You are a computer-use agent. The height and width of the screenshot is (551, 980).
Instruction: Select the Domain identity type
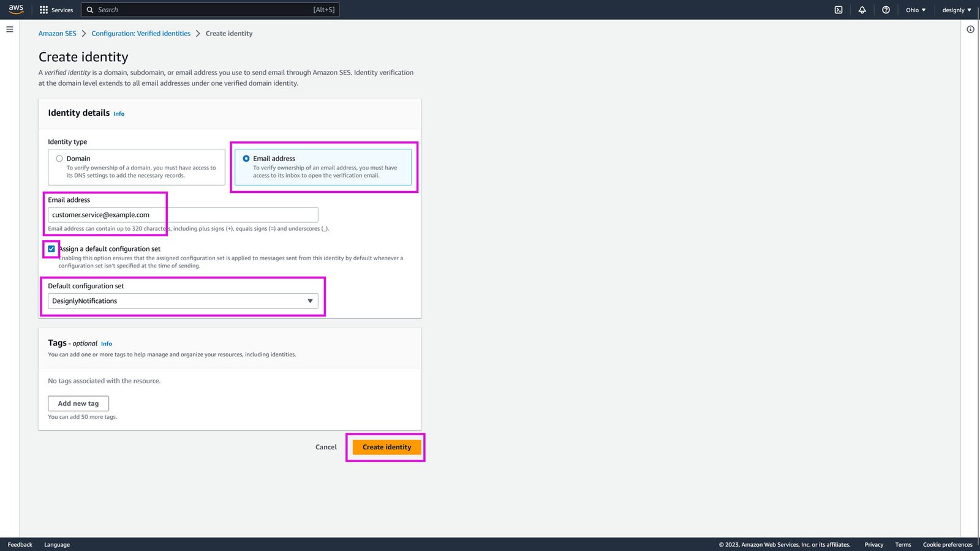[x=59, y=158]
